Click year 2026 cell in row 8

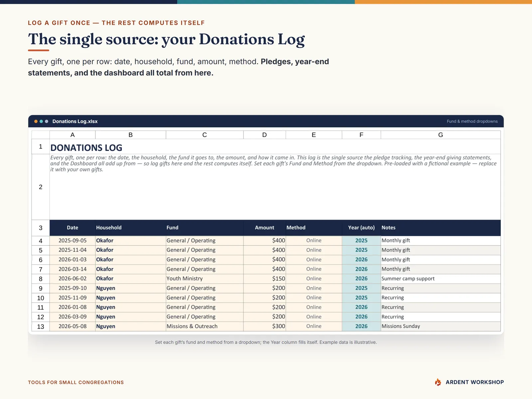click(x=361, y=279)
